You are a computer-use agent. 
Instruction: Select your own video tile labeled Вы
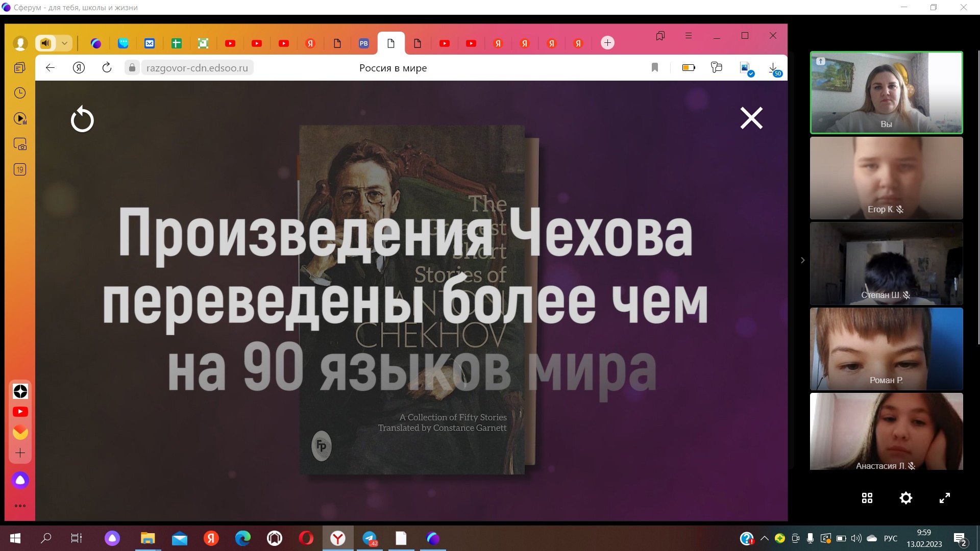pos(886,92)
